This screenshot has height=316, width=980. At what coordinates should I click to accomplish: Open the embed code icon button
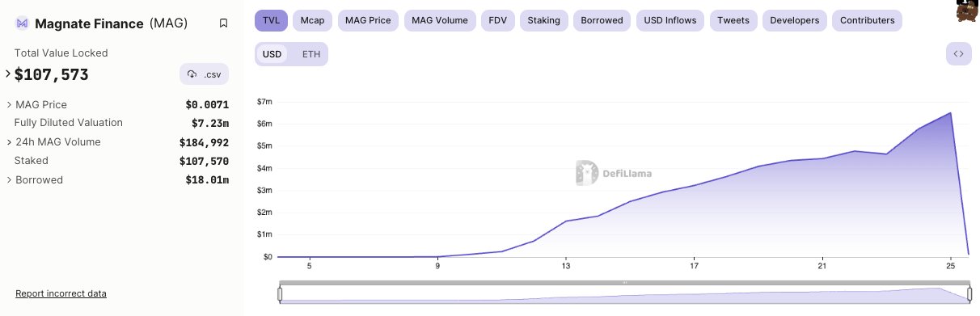coord(958,54)
